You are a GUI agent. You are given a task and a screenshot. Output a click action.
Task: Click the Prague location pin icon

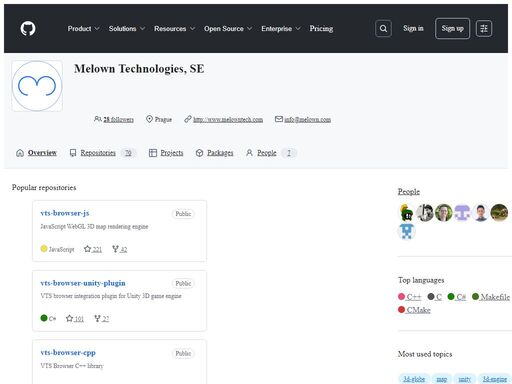(x=149, y=119)
